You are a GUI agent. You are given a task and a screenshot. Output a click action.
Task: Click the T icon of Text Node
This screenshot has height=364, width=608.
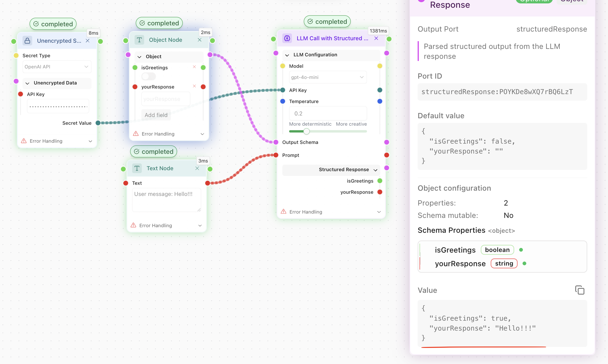pyautogui.click(x=137, y=168)
